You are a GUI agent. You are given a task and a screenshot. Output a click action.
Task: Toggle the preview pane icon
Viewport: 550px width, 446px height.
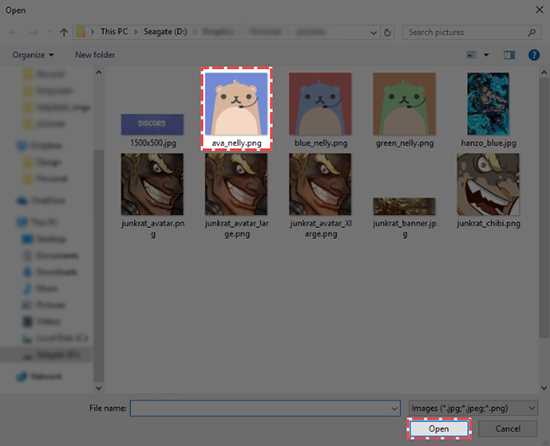click(x=509, y=55)
